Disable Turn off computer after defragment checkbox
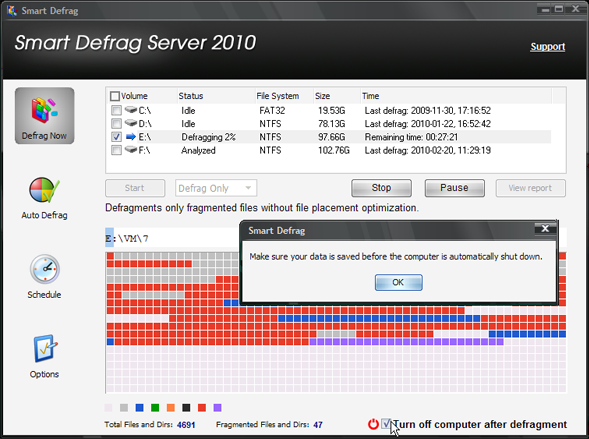 (x=386, y=424)
